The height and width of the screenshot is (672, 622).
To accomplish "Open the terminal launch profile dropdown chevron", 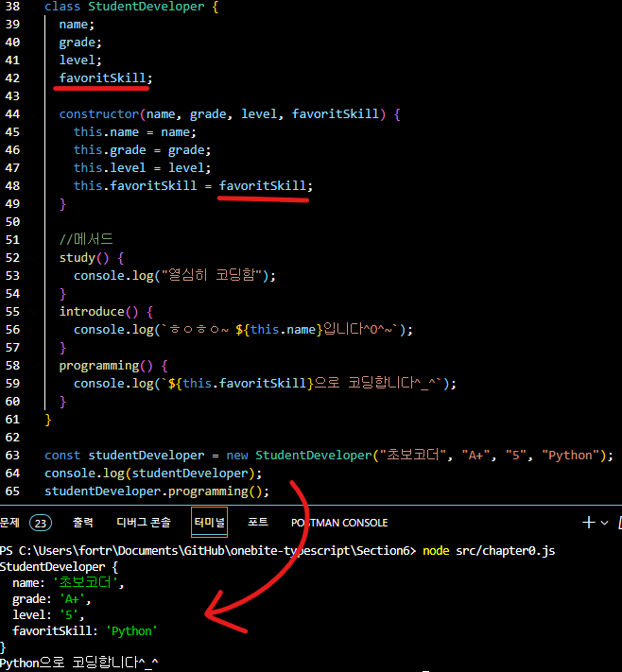I will pos(604,523).
